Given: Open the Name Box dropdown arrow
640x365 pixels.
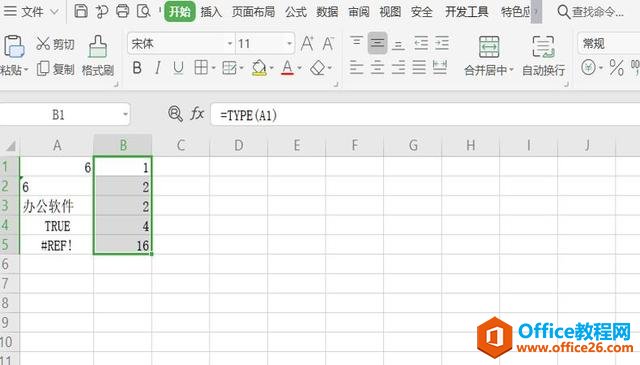Looking at the screenshot, I should click(125, 114).
